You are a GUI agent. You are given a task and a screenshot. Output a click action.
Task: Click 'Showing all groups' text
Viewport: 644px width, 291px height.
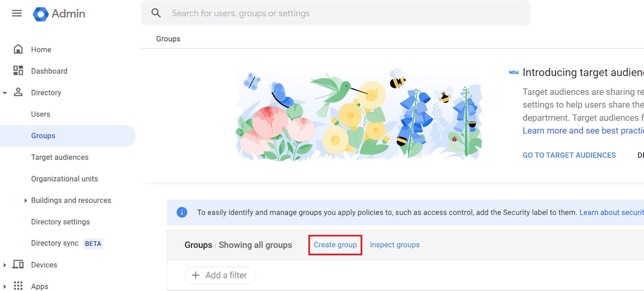(x=256, y=245)
